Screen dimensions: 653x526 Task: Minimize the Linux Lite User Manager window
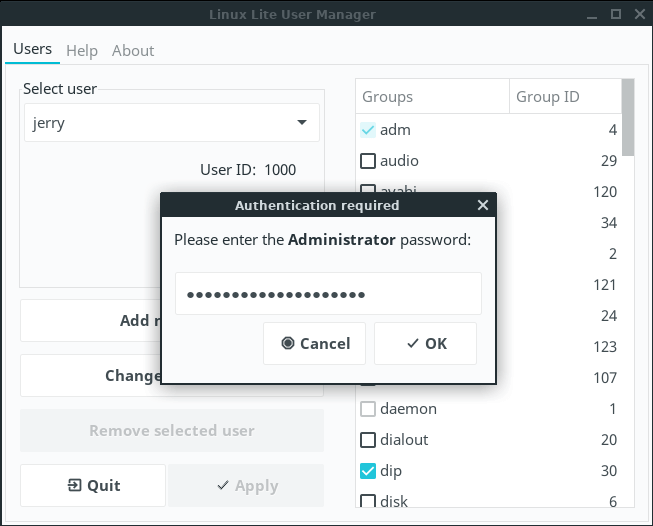592,14
